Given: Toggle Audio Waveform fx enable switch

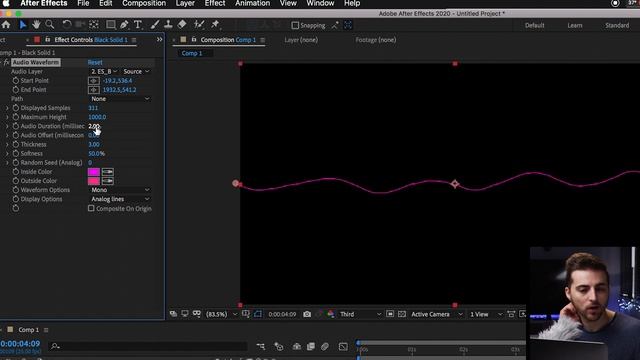Looking at the screenshot, I should (6, 62).
